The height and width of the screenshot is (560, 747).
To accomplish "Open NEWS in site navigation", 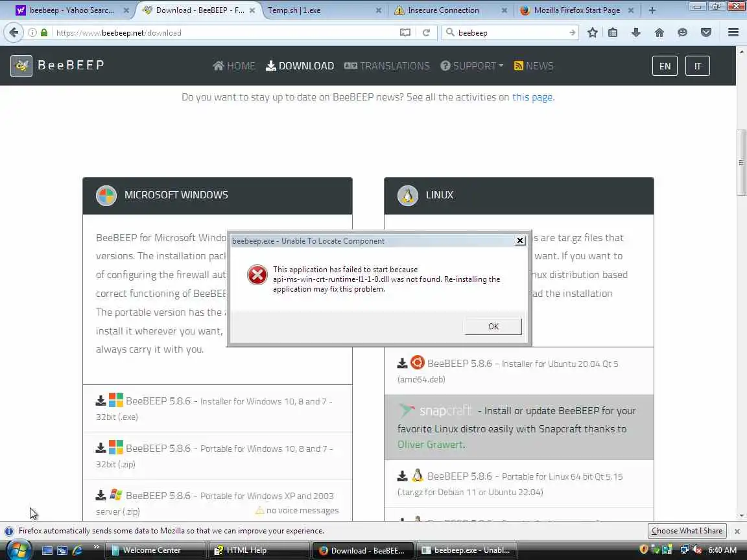I will coord(534,65).
